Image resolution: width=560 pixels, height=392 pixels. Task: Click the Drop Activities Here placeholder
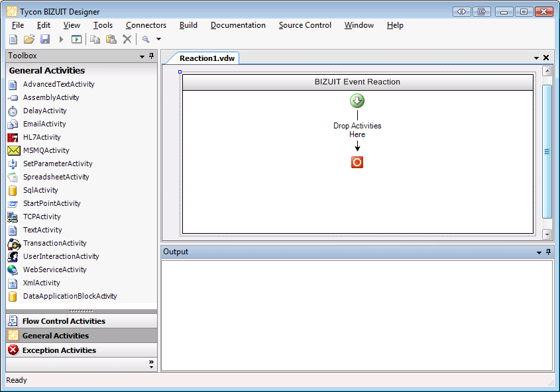point(357,130)
